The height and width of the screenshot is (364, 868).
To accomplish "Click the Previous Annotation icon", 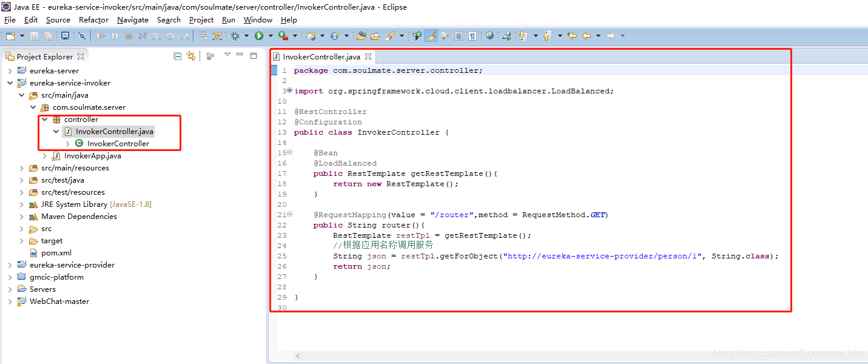I will [x=547, y=36].
